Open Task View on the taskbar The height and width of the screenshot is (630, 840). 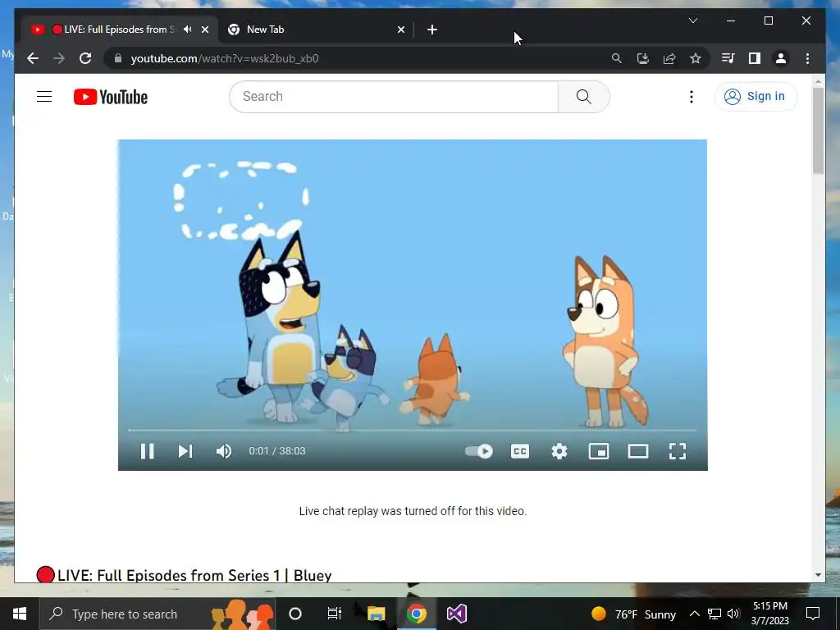pyautogui.click(x=335, y=614)
